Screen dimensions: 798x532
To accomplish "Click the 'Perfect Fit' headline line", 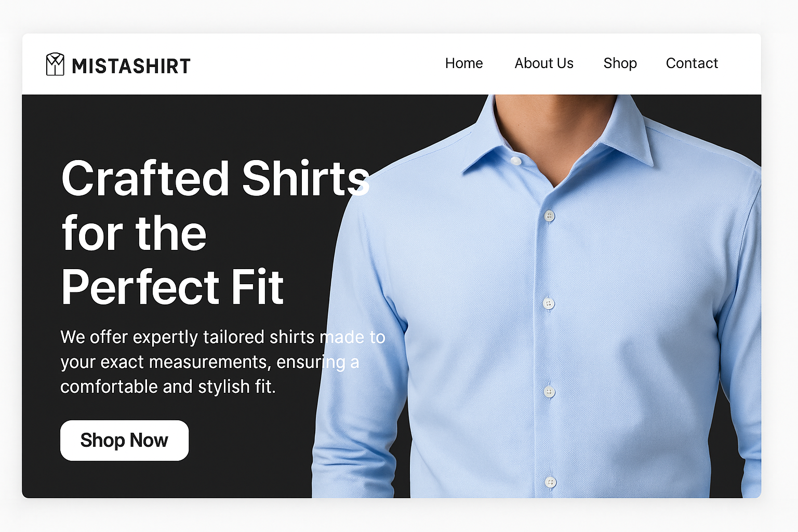I will (172, 287).
